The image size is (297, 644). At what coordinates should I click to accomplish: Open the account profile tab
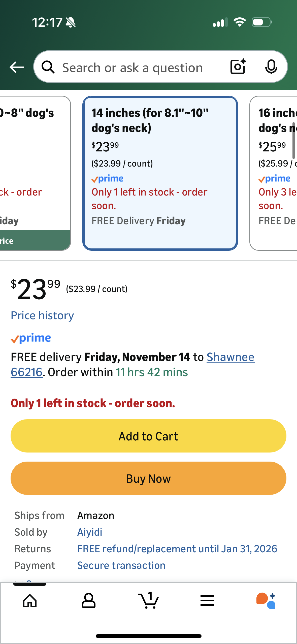89,601
